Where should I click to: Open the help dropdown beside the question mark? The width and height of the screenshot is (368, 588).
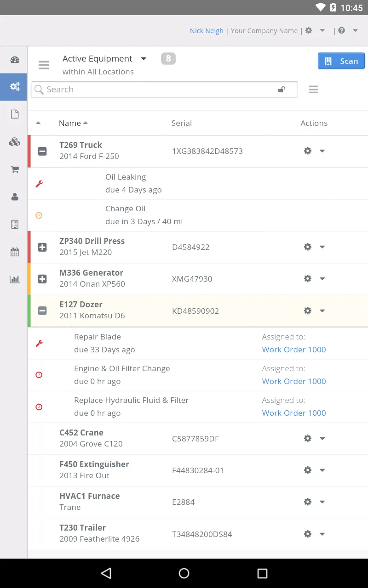[x=356, y=30]
